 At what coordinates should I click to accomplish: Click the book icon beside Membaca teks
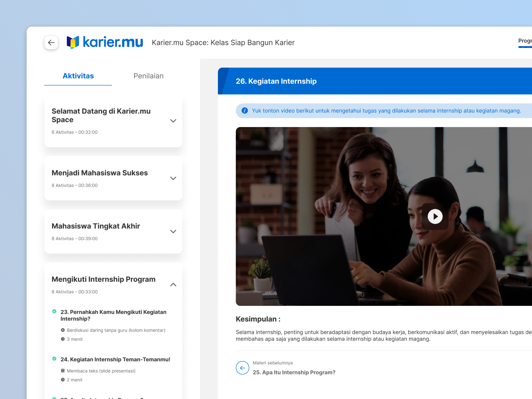[x=63, y=371]
